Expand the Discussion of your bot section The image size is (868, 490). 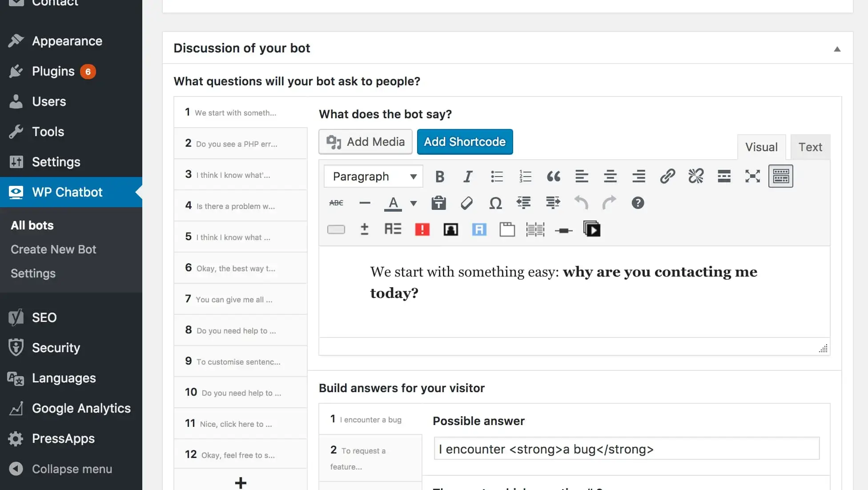point(838,48)
